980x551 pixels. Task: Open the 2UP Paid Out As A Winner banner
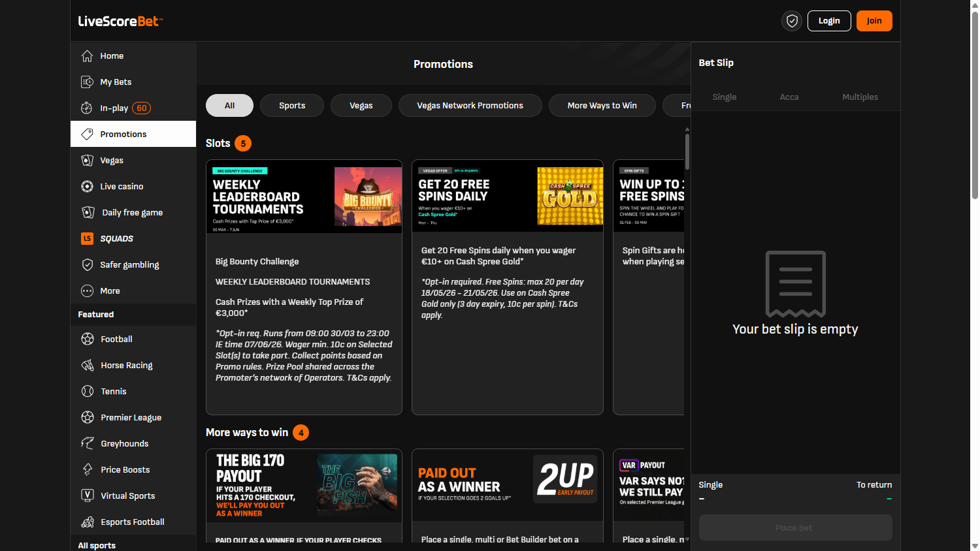tap(508, 485)
